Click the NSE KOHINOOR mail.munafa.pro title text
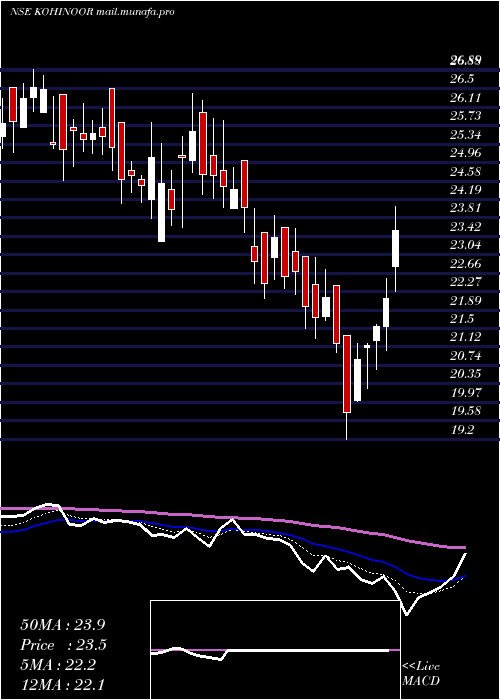 click(92, 12)
